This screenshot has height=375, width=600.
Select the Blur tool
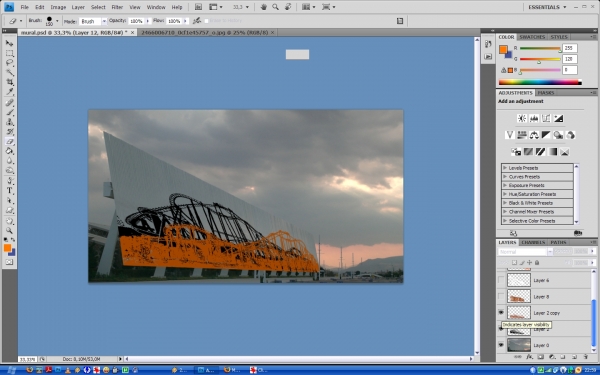10,161
